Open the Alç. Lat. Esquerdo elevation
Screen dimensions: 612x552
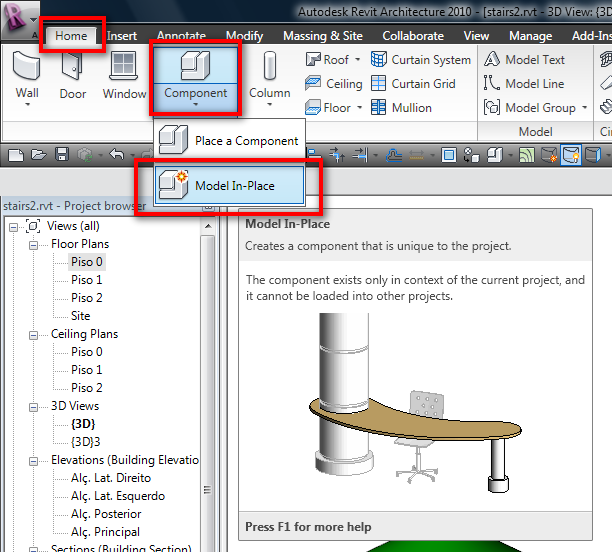coord(118,496)
